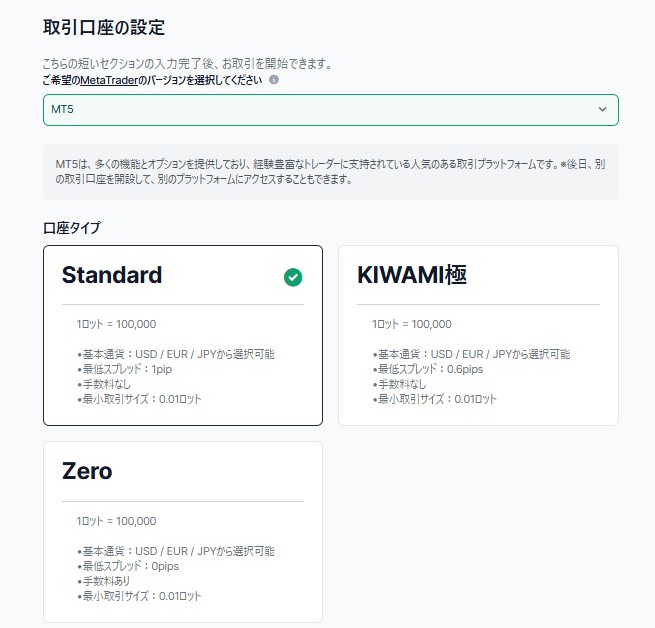
Task: Click 最低スプレッド：0.6pips in KIWAMI card
Action: [x=428, y=369]
